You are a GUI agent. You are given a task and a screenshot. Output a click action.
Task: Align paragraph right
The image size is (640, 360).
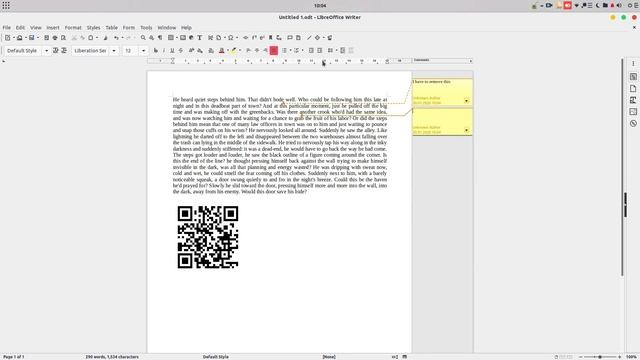click(265, 51)
